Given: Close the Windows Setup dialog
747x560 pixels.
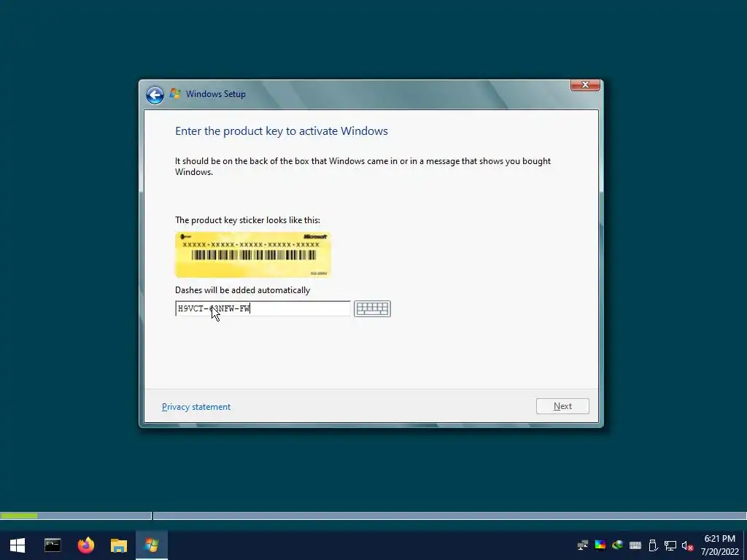Looking at the screenshot, I should click(585, 85).
